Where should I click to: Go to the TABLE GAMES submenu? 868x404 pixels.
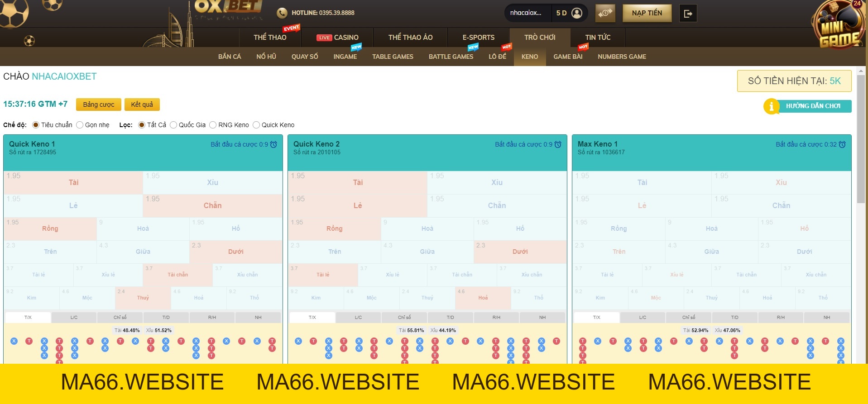(393, 57)
